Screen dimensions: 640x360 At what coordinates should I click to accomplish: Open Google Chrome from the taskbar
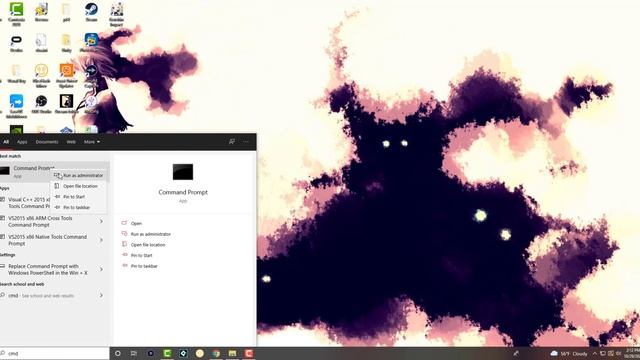coord(216,353)
